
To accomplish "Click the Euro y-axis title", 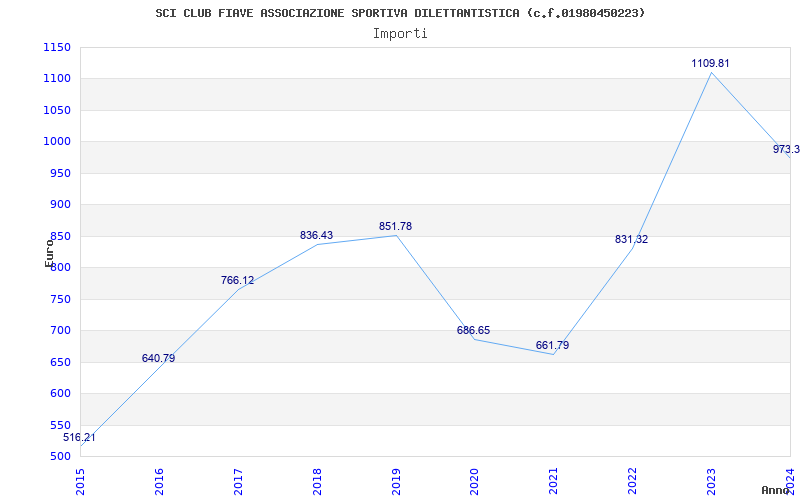I will coord(49,253).
